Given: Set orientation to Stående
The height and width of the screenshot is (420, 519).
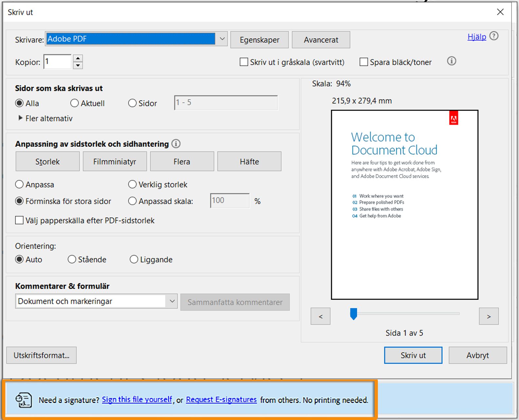Looking at the screenshot, I should tap(72, 259).
